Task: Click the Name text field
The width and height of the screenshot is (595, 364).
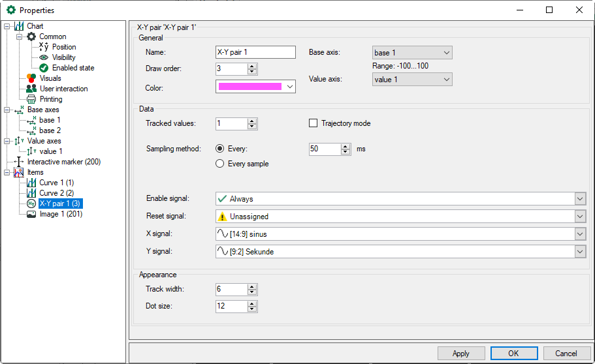Action: click(x=255, y=52)
